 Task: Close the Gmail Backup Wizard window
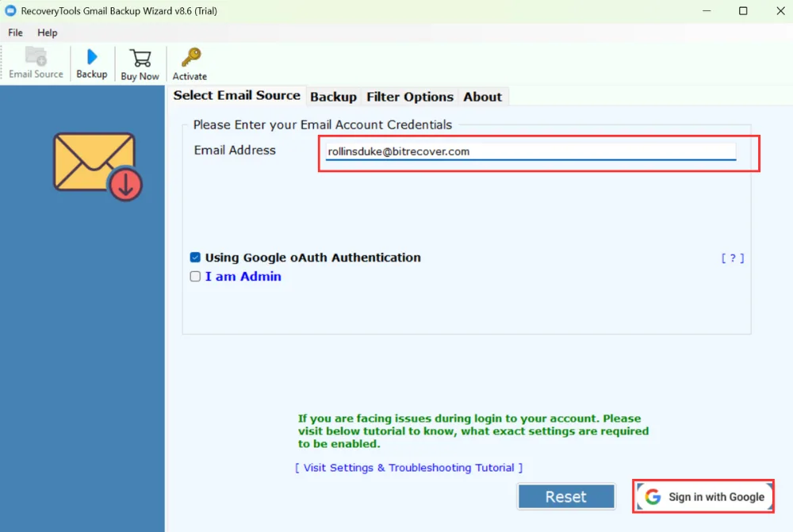coord(780,10)
